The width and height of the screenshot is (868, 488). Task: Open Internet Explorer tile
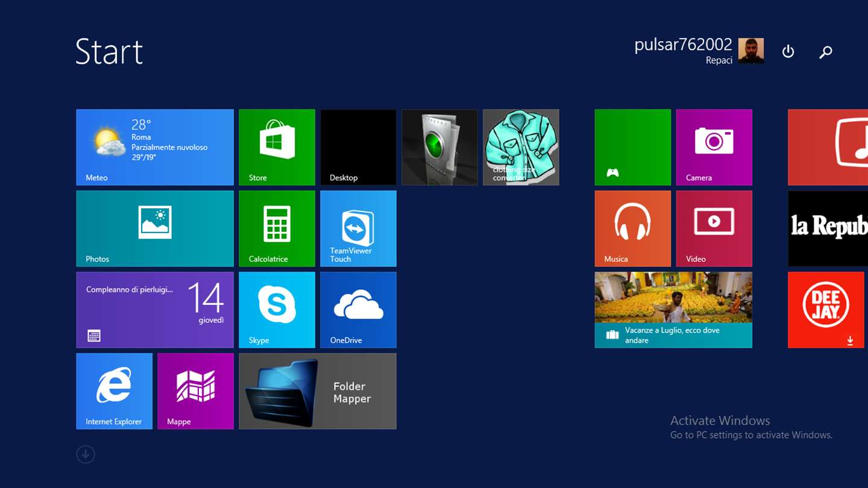pyautogui.click(x=114, y=391)
